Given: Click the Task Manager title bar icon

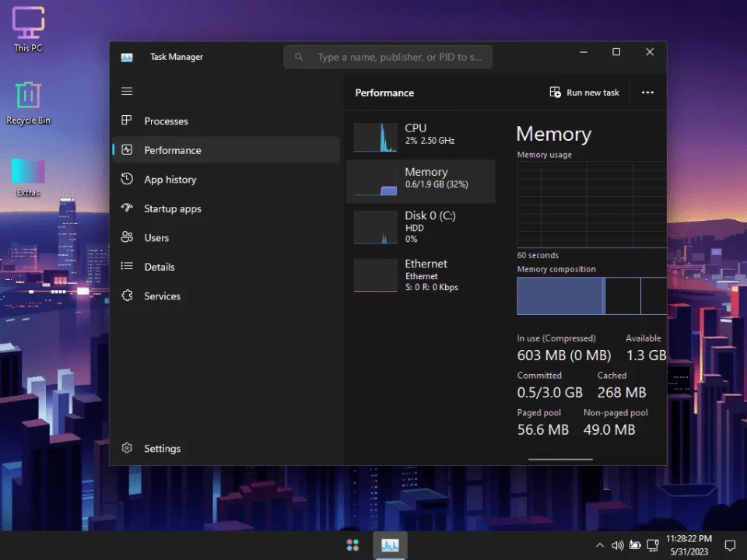Looking at the screenshot, I should (x=127, y=57).
